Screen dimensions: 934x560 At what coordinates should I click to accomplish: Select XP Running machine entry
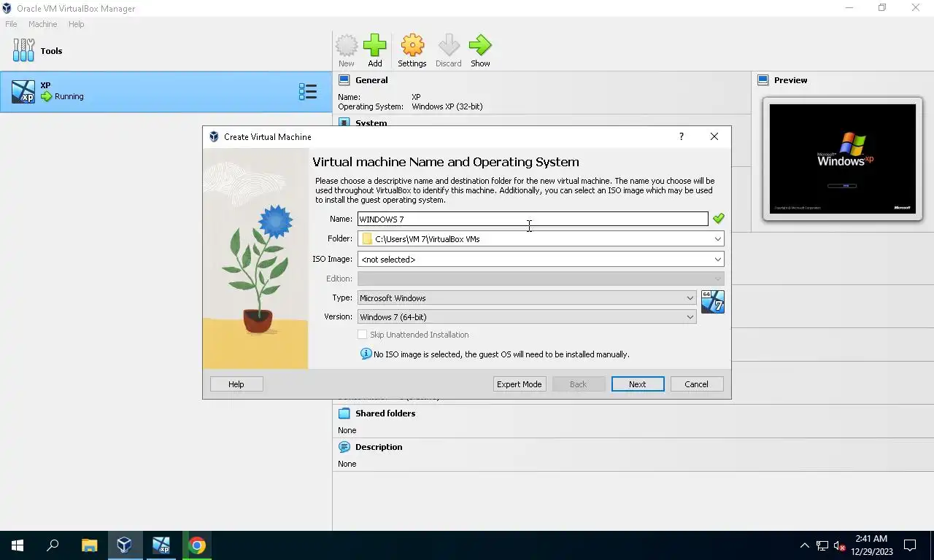[166, 92]
